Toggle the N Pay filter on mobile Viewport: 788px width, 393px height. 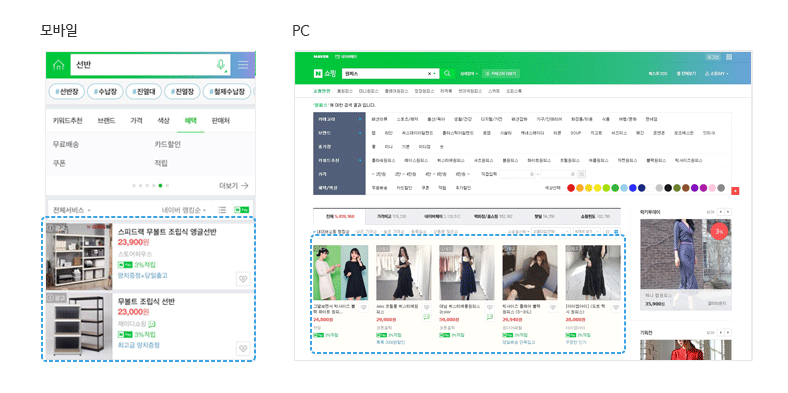pos(241,210)
